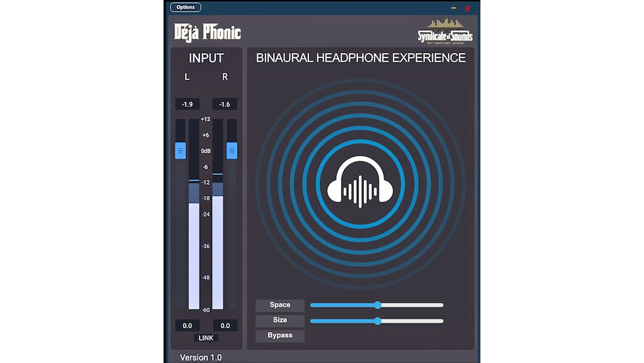Click the Size label button
Screen dimensions: 644x363
click(279, 320)
